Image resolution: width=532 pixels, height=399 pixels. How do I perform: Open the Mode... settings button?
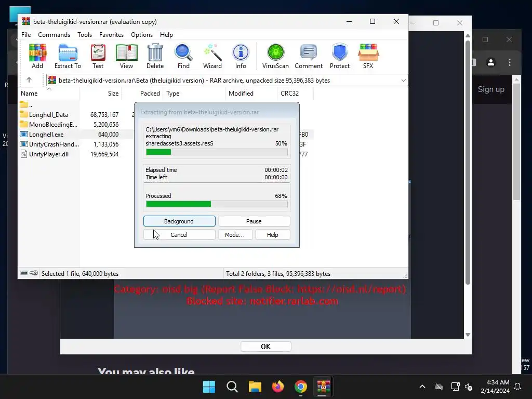tap(235, 235)
